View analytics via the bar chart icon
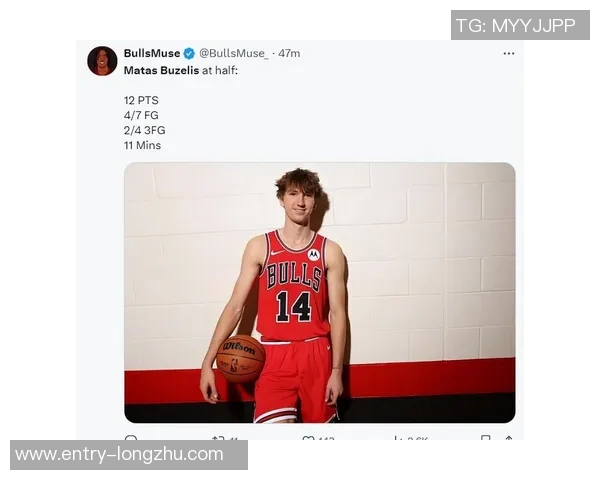600x480 pixels. 398,438
